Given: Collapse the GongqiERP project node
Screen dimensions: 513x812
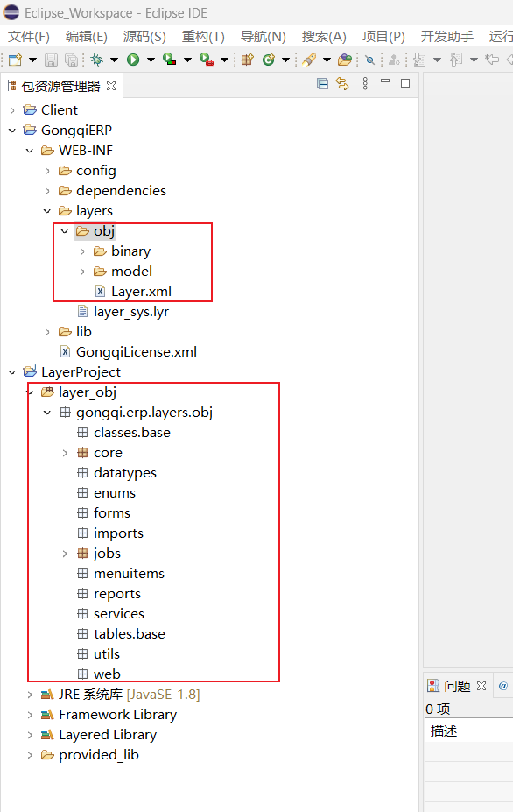Looking at the screenshot, I should pos(12,131).
